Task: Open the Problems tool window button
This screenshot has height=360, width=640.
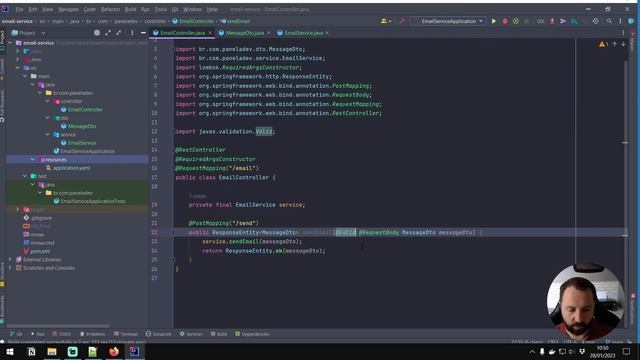Action: pyautogui.click(x=92, y=334)
